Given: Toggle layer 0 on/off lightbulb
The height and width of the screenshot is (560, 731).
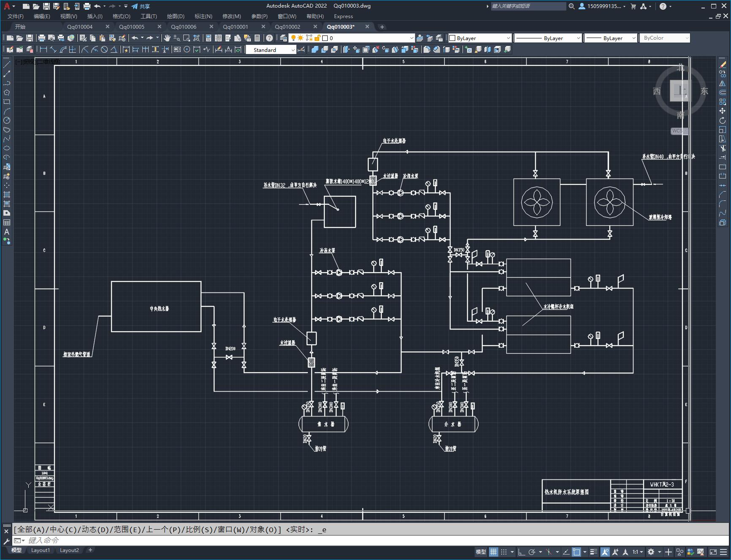Looking at the screenshot, I should coord(293,38).
